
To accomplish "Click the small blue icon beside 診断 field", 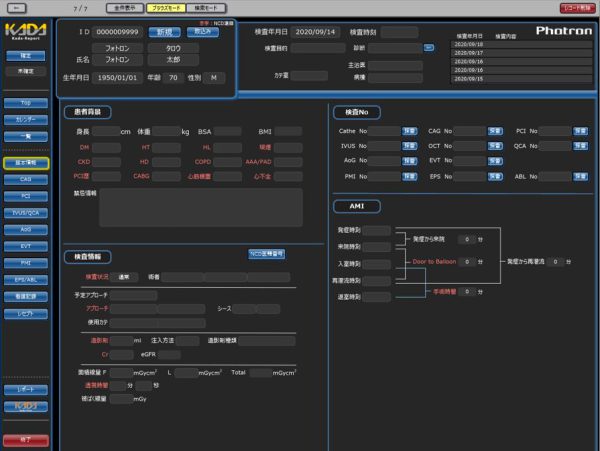I will pyautogui.click(x=429, y=47).
